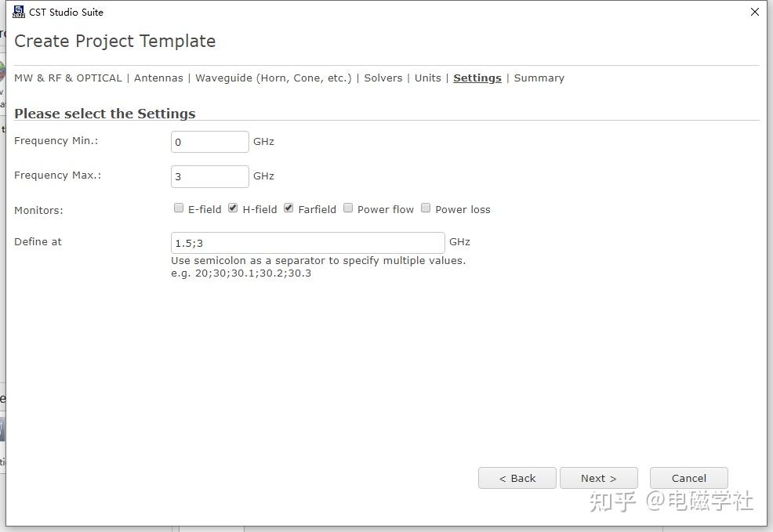Uncheck the Farfield monitor checkbox
This screenshot has height=532, width=773.
click(289, 208)
